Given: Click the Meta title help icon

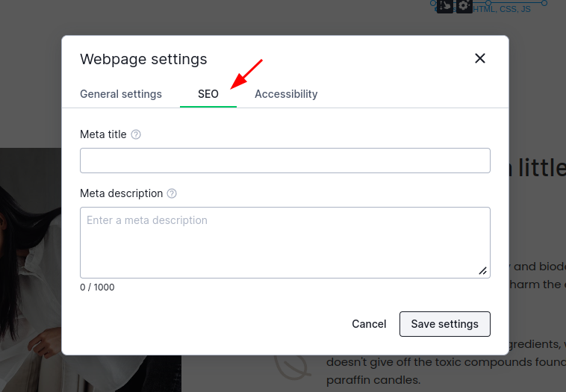Looking at the screenshot, I should 136,135.
